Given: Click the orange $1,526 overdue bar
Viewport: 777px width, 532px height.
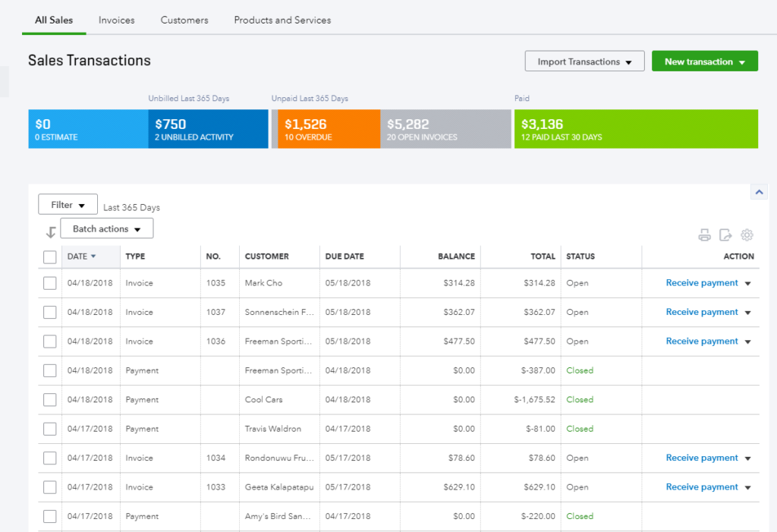Looking at the screenshot, I should click(328, 129).
